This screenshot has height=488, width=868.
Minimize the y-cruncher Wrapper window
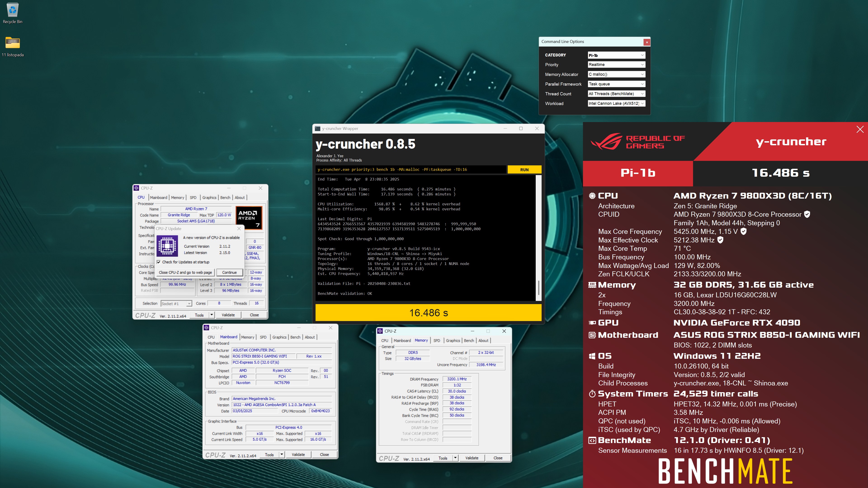tap(505, 128)
